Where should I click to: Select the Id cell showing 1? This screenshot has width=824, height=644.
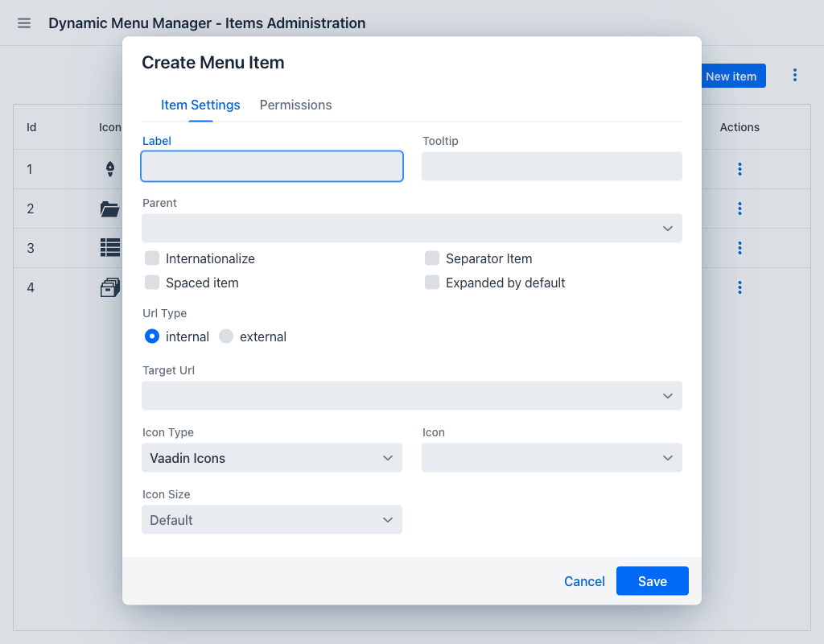tap(30, 169)
